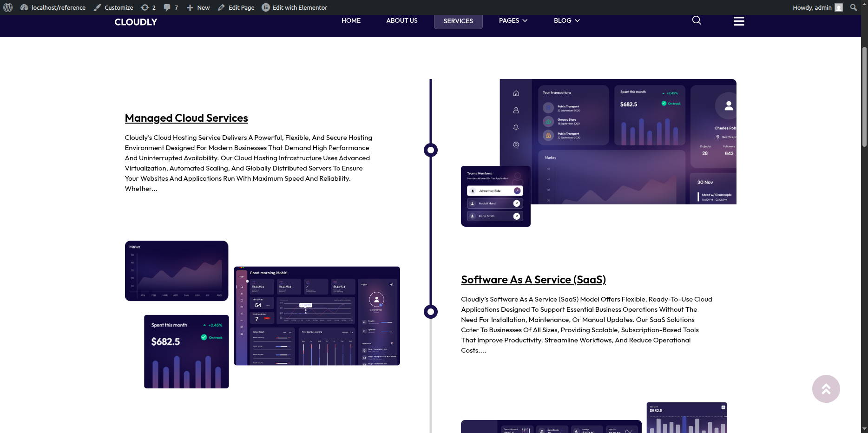Screen dimensions: 868x433
Task: Open the Software As A Service (SaaS) link
Action: point(533,280)
